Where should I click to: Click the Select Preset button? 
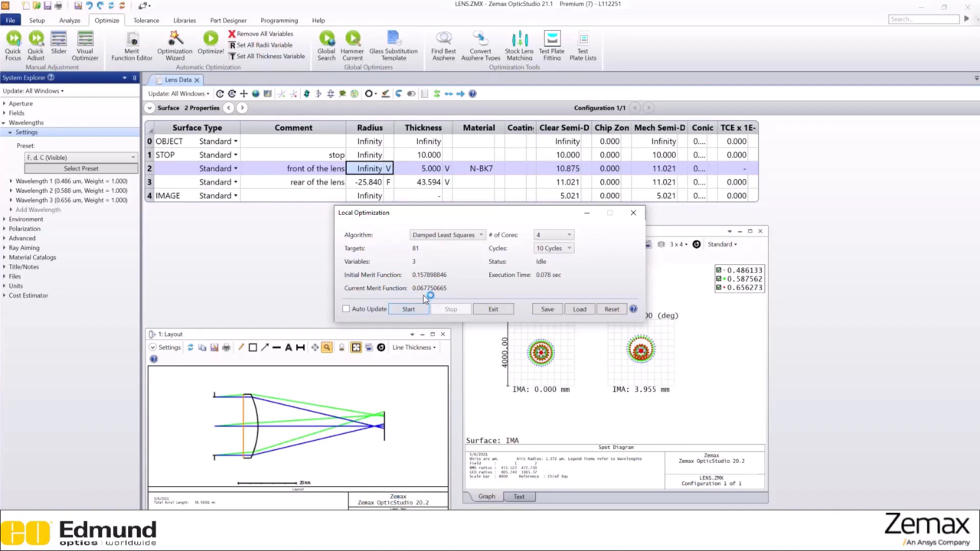[80, 168]
